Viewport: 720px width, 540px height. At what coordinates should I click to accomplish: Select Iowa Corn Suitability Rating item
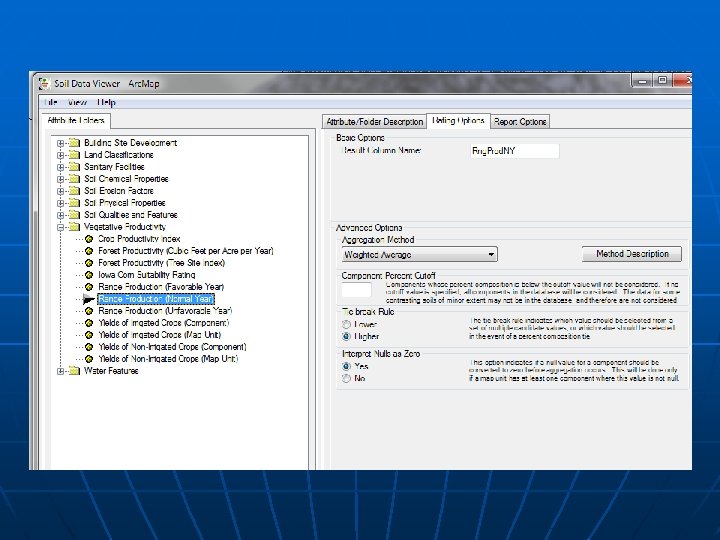click(146, 275)
